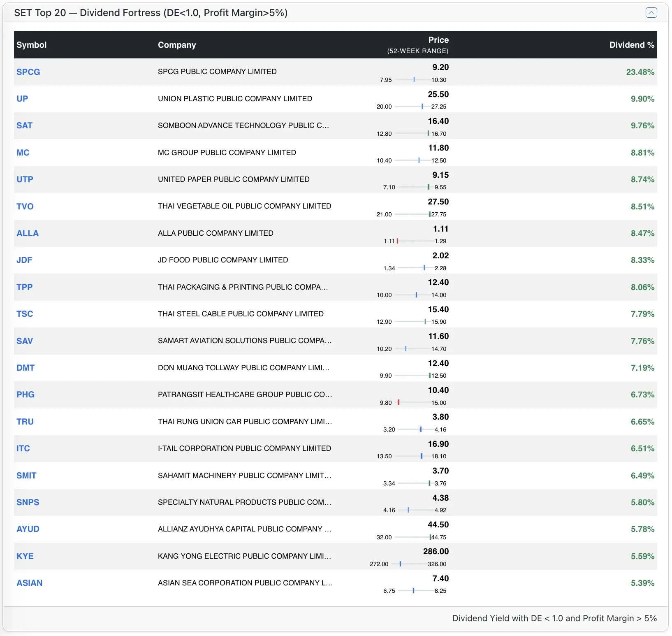Select SPCG PUBLIC COMPANY LIMITED text
Image resolution: width=672 pixels, height=636 pixels.
point(217,72)
